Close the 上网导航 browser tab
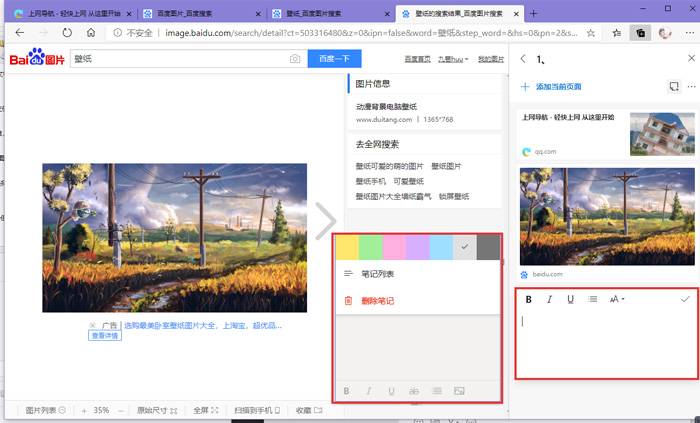This screenshot has height=423, width=700. point(129,14)
